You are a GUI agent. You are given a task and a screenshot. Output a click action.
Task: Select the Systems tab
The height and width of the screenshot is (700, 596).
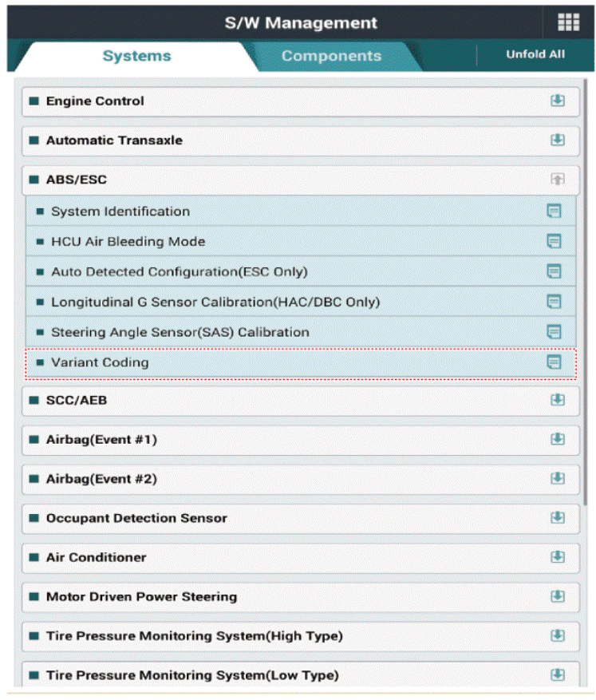point(136,56)
